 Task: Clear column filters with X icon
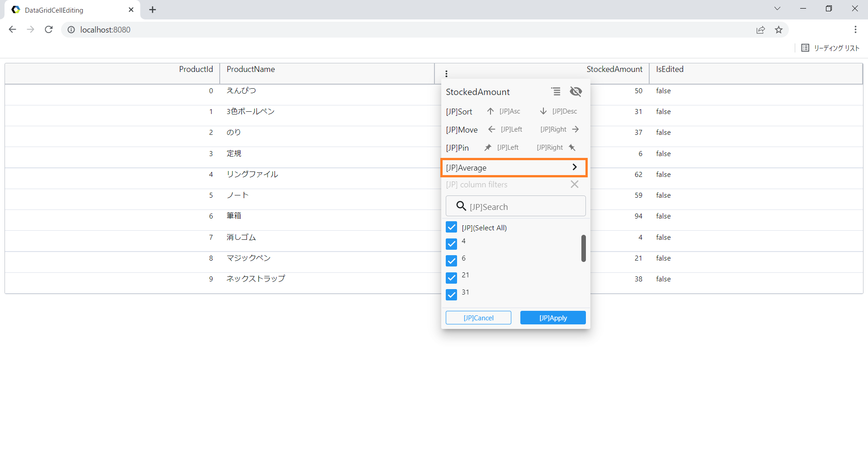pyautogui.click(x=575, y=184)
